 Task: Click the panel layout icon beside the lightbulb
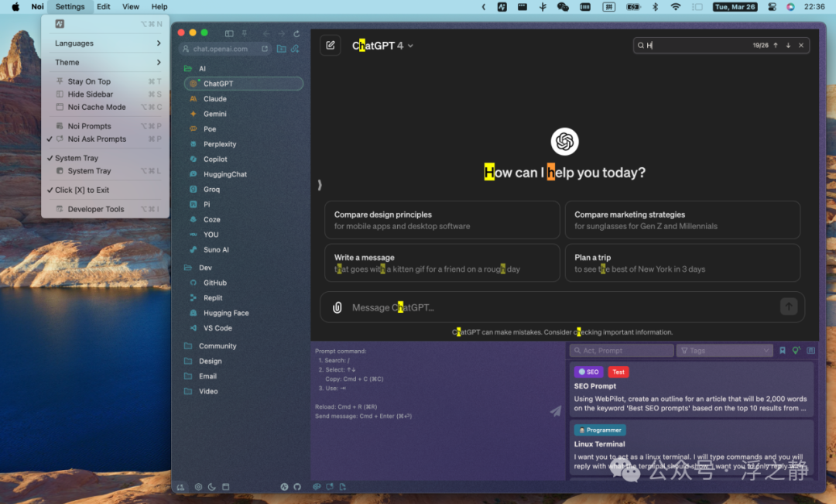tap(811, 351)
